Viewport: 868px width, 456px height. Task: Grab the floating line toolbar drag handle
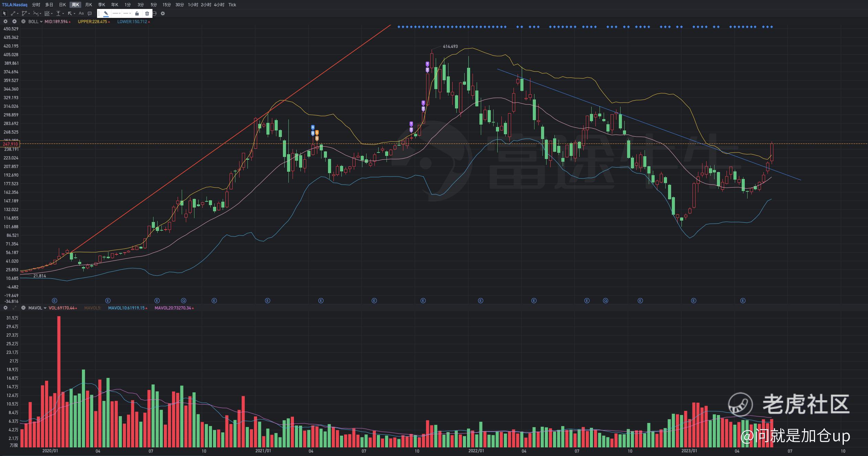point(99,13)
